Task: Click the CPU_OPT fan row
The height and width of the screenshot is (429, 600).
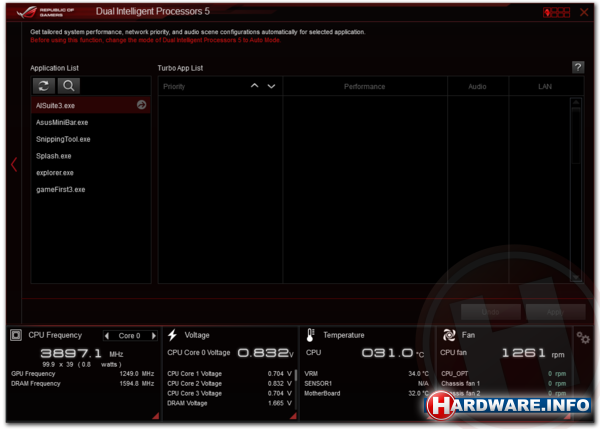Action: (x=504, y=374)
